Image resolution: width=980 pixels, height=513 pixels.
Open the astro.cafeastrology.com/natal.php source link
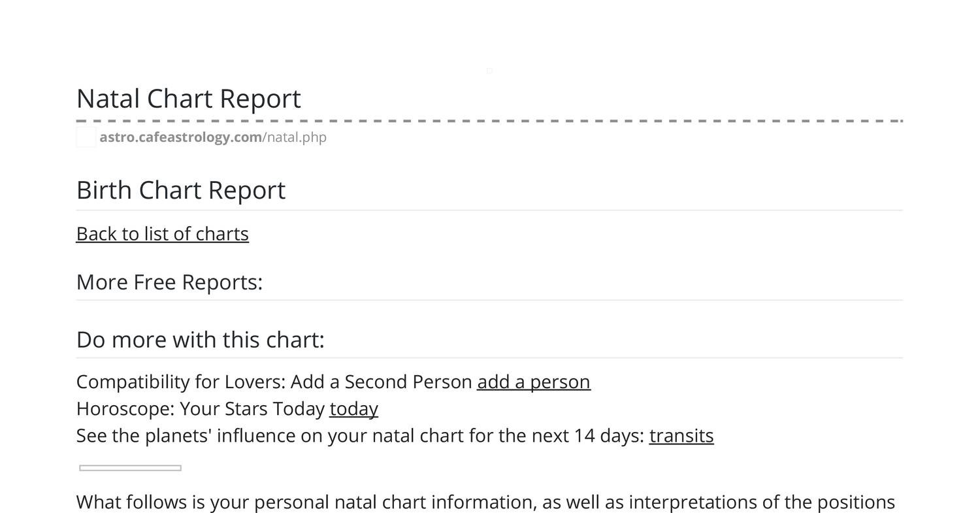coord(213,137)
